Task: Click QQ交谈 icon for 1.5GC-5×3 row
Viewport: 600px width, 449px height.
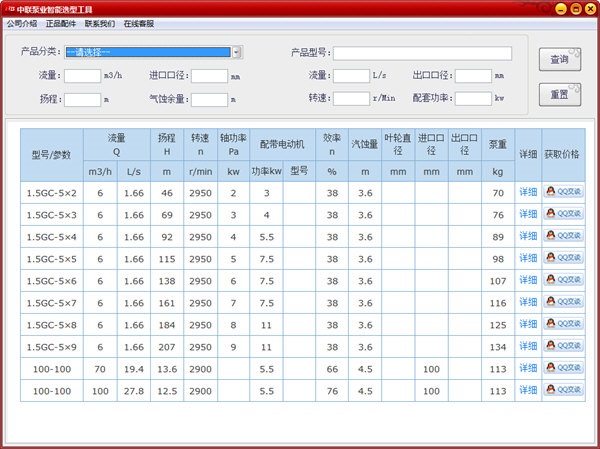Action: (564, 214)
